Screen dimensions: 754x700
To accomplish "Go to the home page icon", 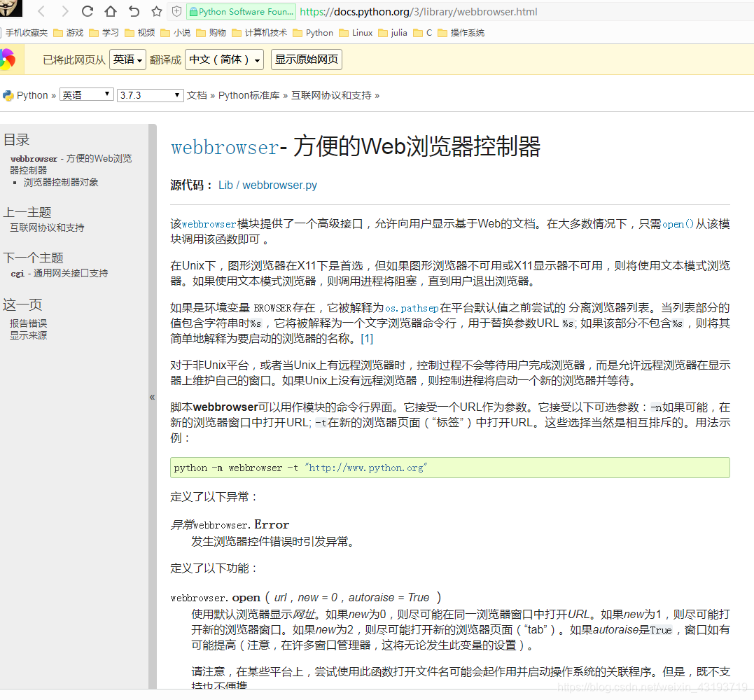I will click(x=111, y=11).
